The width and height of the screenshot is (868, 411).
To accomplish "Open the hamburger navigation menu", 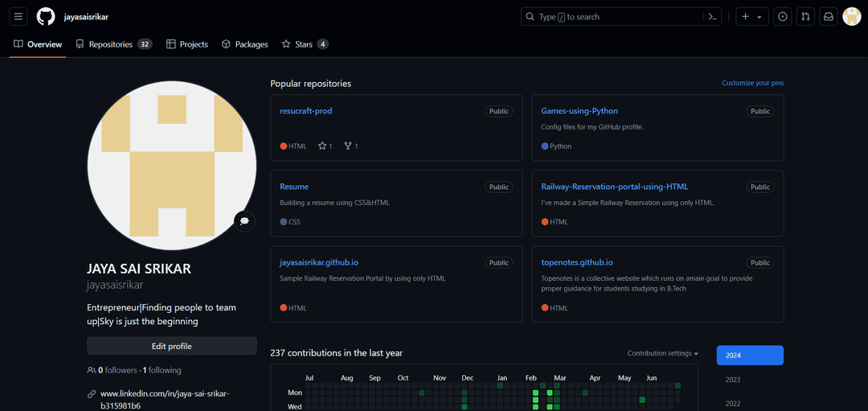I will point(18,17).
